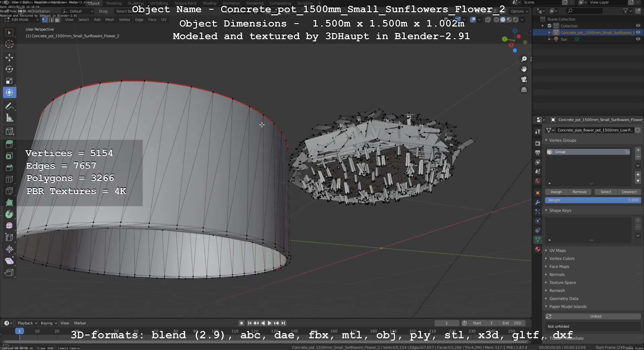Select the Measure tool
Screen dimensions: 644x350
(x=9, y=118)
